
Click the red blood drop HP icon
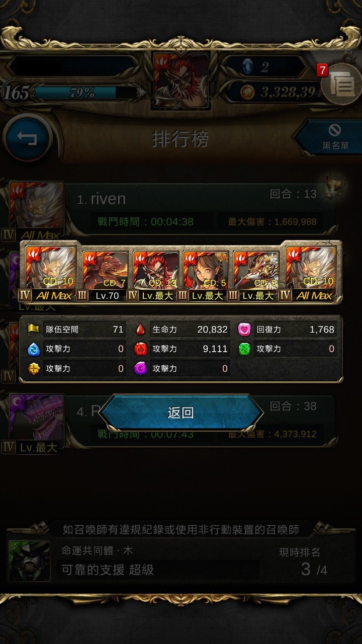[x=140, y=330]
